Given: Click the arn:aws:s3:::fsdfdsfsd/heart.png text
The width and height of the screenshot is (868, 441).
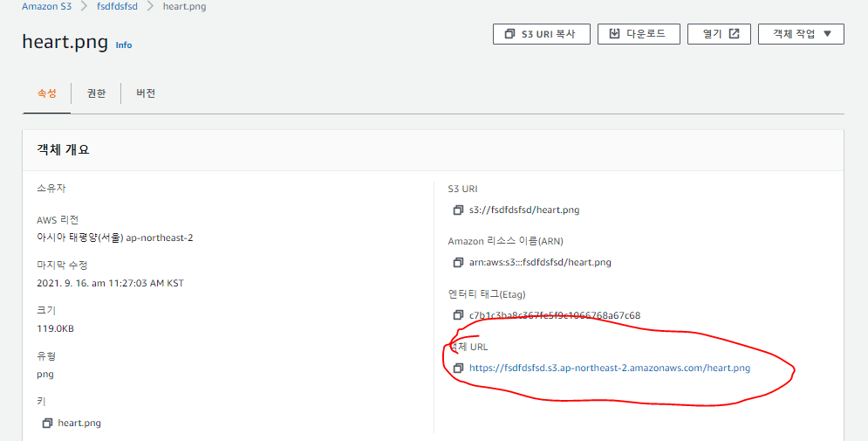Looking at the screenshot, I should pos(540,263).
